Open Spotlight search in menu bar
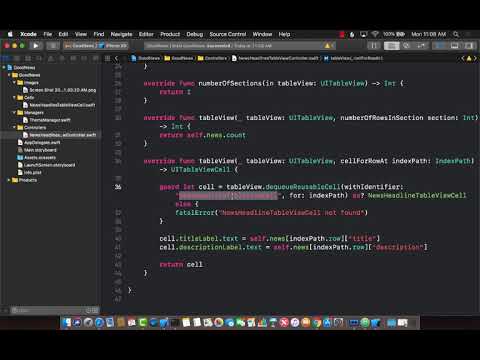480x360 pixels. point(456,34)
